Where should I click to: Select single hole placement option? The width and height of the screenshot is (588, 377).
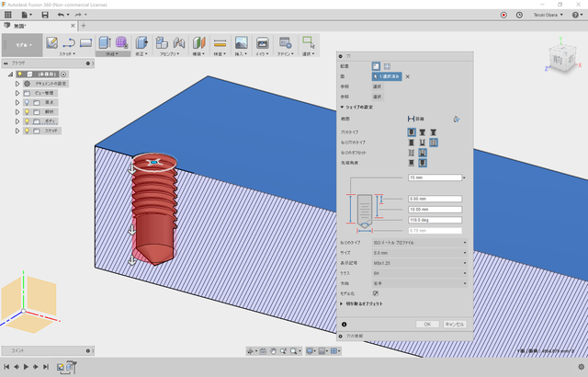[376, 66]
